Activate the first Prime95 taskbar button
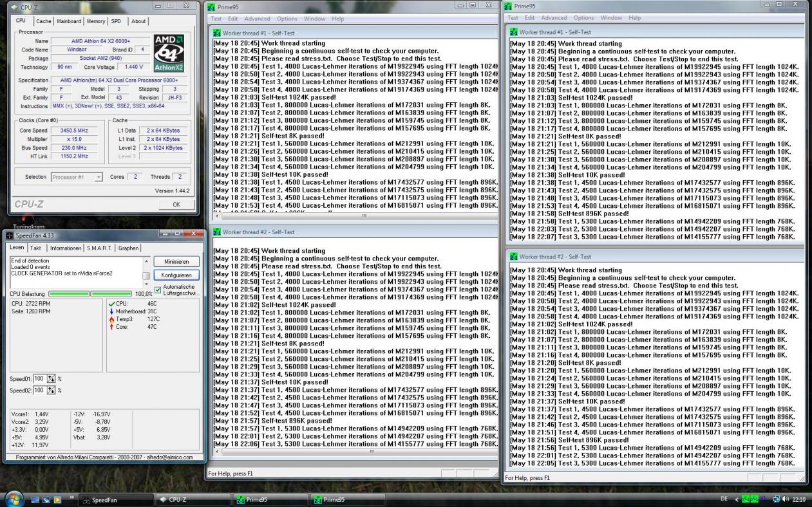This screenshot has height=507, width=812. [269, 499]
